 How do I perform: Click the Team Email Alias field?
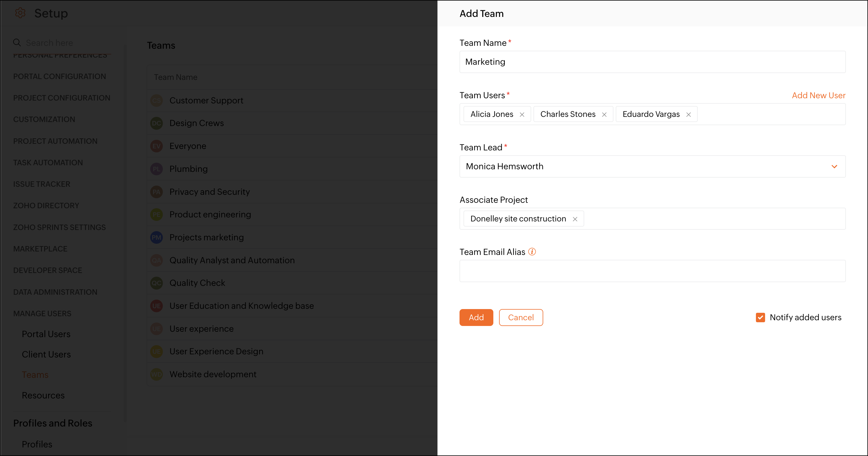[x=652, y=271]
